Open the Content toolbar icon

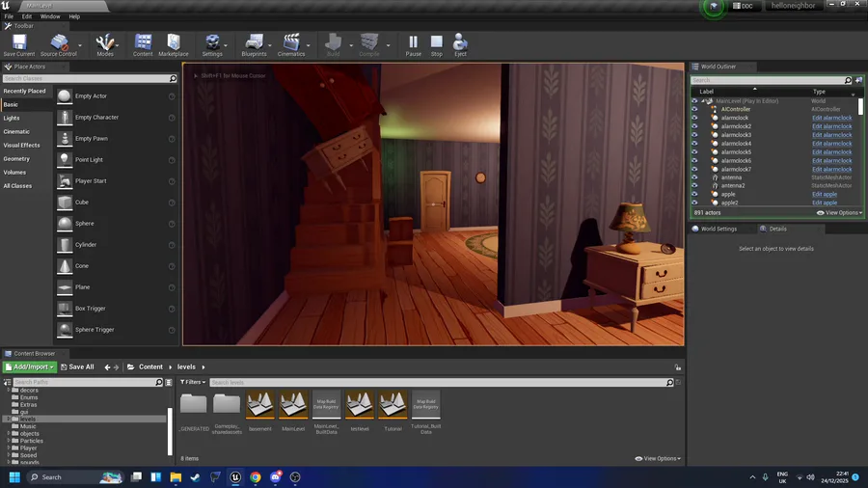143,42
